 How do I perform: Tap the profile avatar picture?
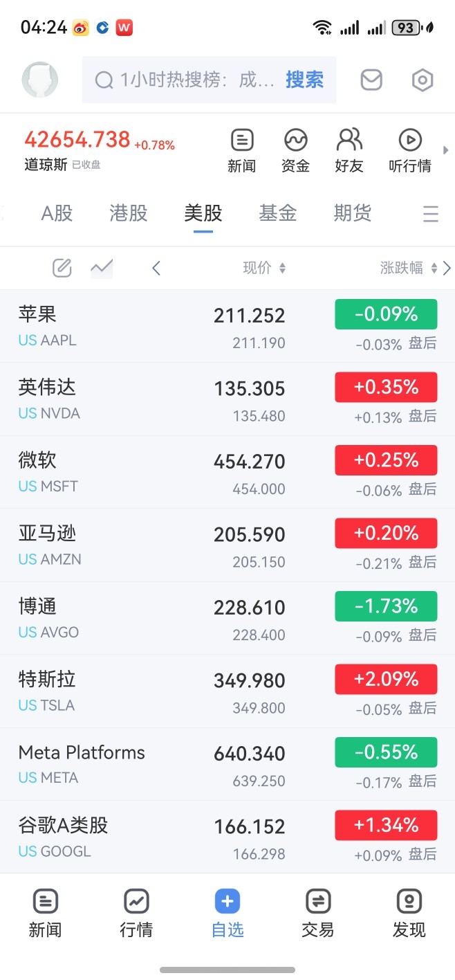(x=40, y=80)
